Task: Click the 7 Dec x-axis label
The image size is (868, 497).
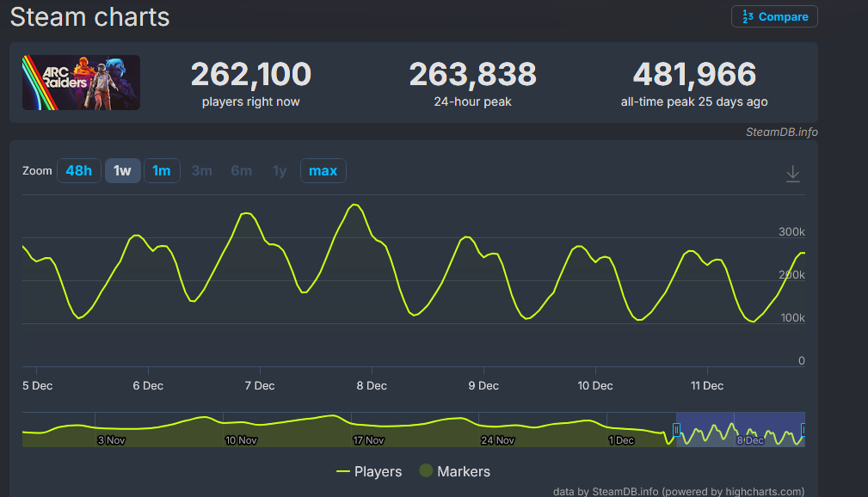Action: click(260, 386)
